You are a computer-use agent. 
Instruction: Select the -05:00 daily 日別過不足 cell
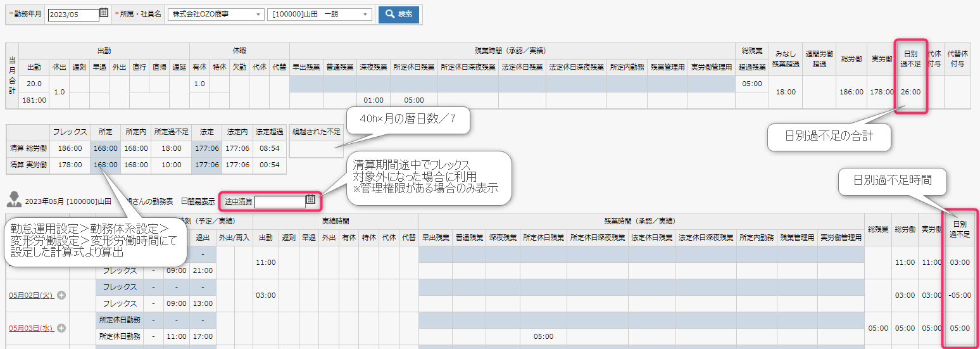point(960,295)
